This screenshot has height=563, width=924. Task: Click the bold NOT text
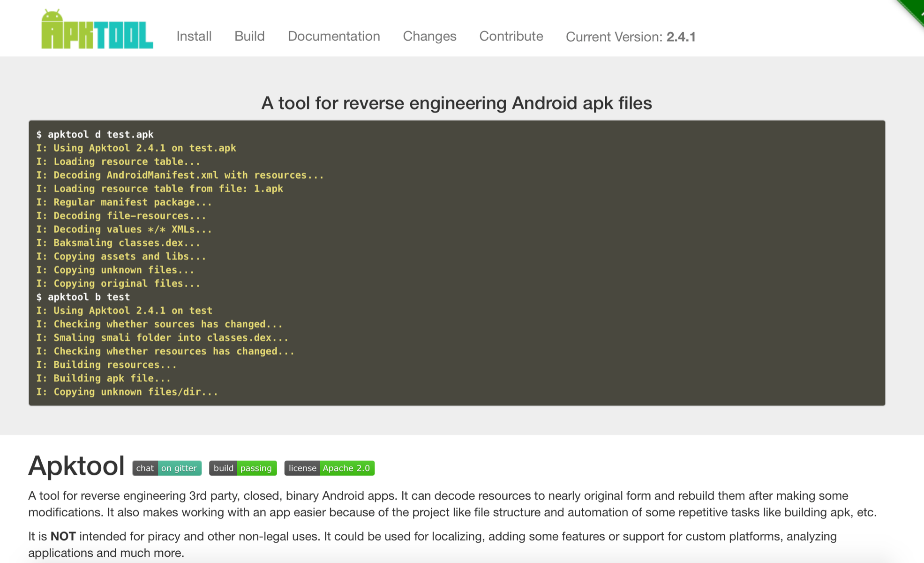(63, 536)
